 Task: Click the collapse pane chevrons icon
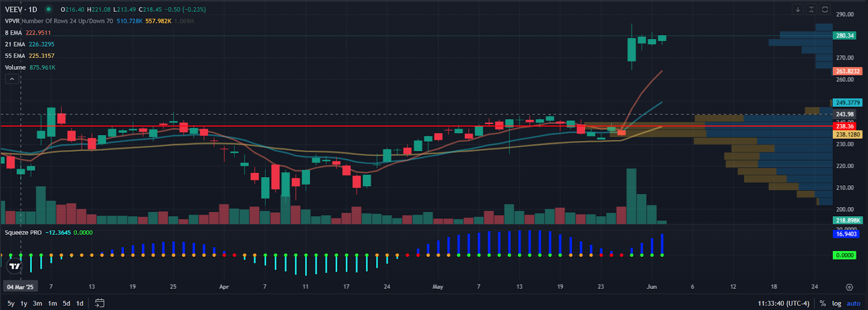tap(811, 9)
